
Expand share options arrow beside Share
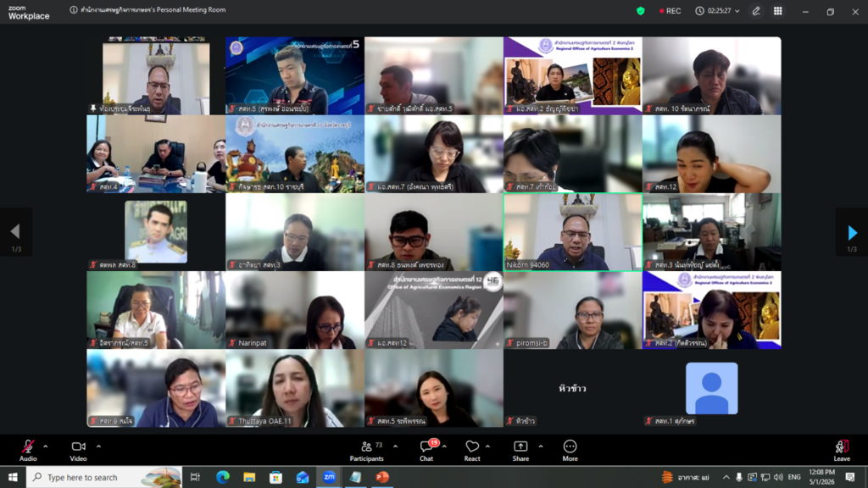tap(541, 446)
